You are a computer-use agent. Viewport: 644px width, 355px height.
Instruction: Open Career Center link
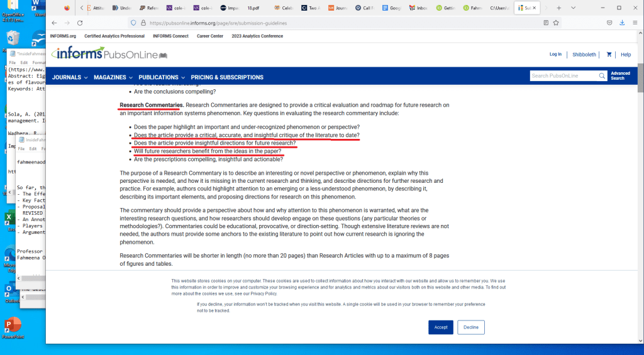[x=210, y=36]
